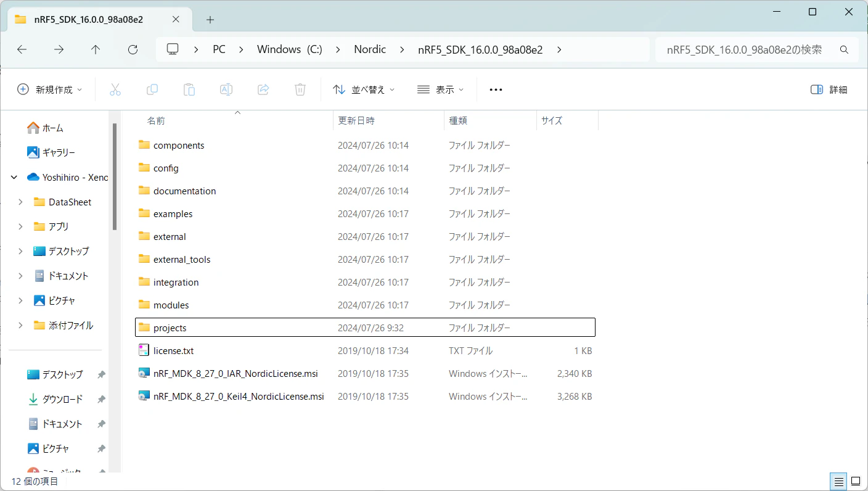The height and width of the screenshot is (491, 868).
Task: Toggle the 詳細 details pane
Action: tap(829, 89)
